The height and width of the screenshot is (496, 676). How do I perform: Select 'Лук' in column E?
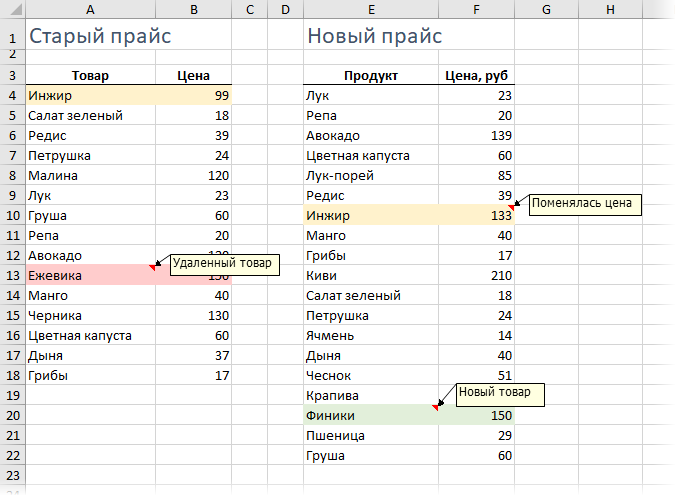coord(371,95)
